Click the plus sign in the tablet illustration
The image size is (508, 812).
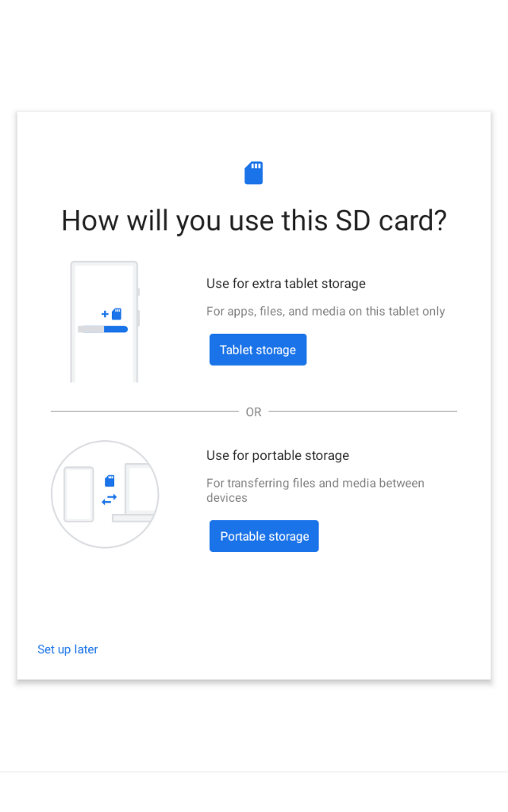point(105,314)
